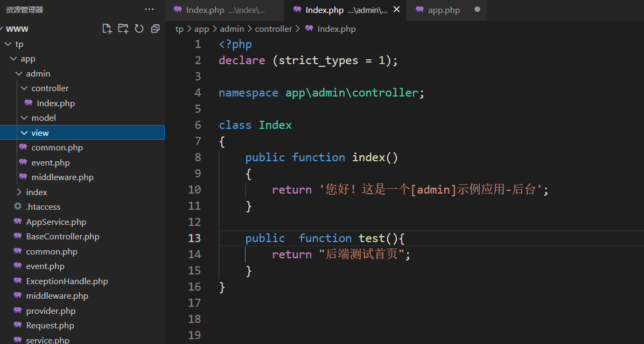Open the .htaccess file

(43, 207)
